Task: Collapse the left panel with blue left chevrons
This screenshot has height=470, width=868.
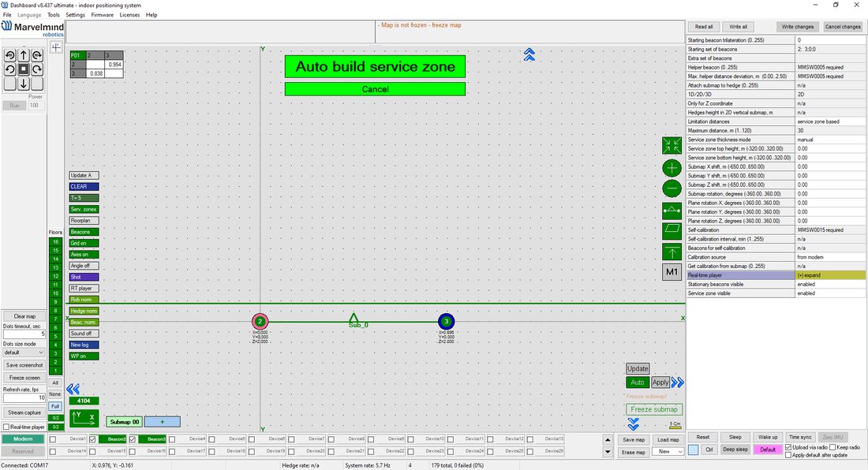Action: coord(73,390)
